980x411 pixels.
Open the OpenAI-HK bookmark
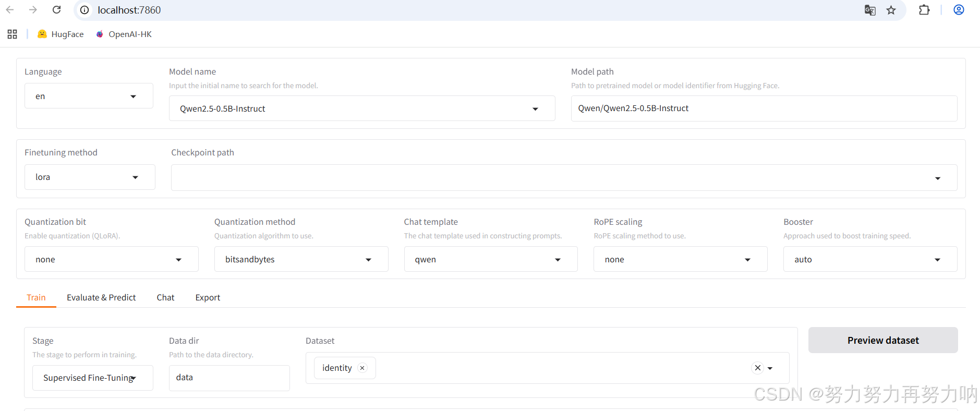(124, 34)
